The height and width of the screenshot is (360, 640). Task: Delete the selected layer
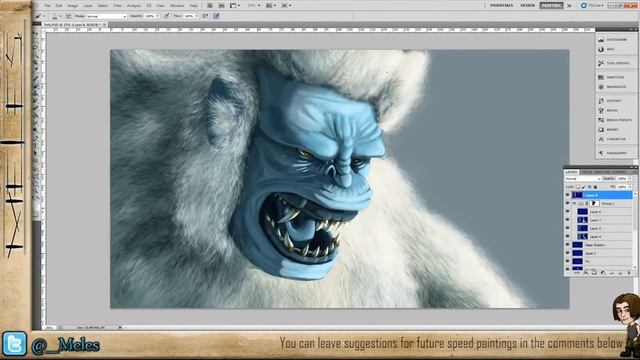point(629,273)
